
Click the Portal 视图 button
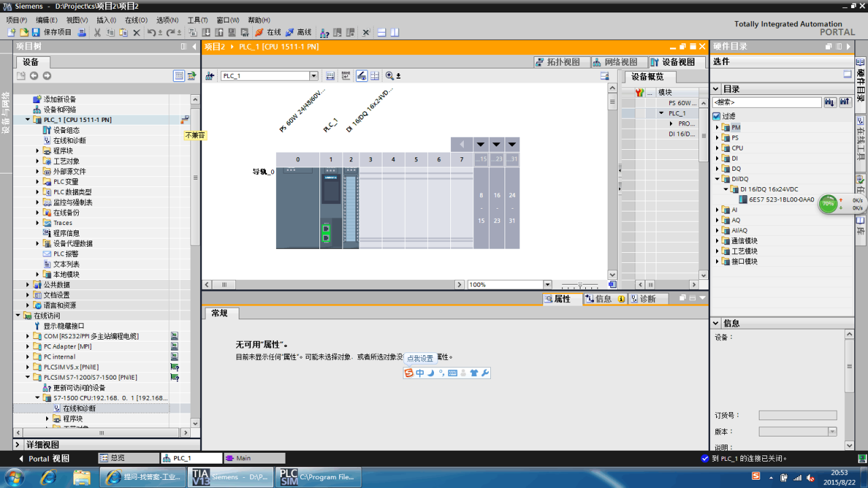pyautogui.click(x=42, y=458)
